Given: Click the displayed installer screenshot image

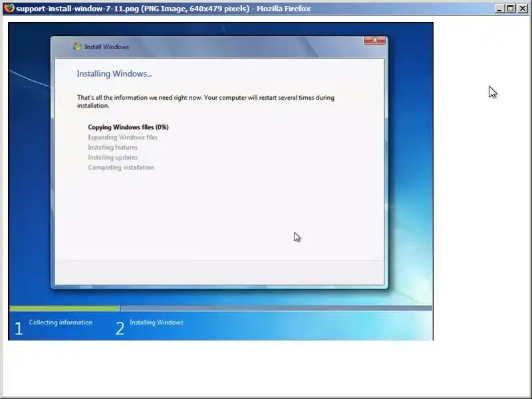Looking at the screenshot, I should point(221,181).
